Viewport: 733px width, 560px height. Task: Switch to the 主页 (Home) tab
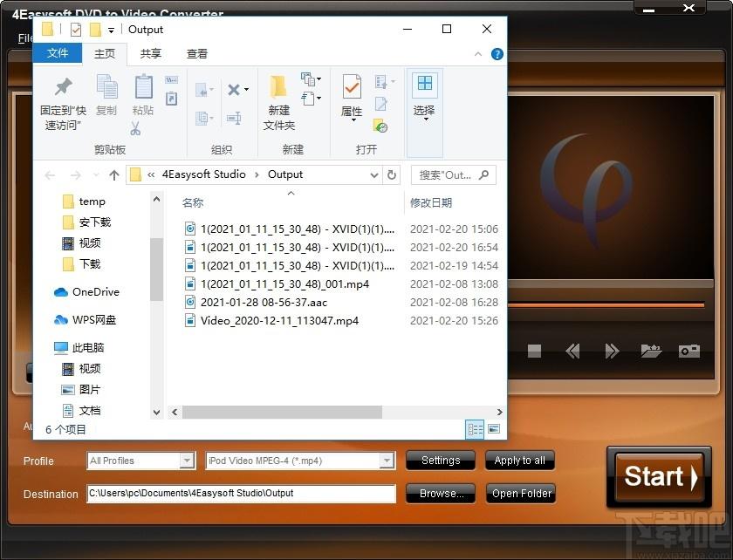click(105, 54)
